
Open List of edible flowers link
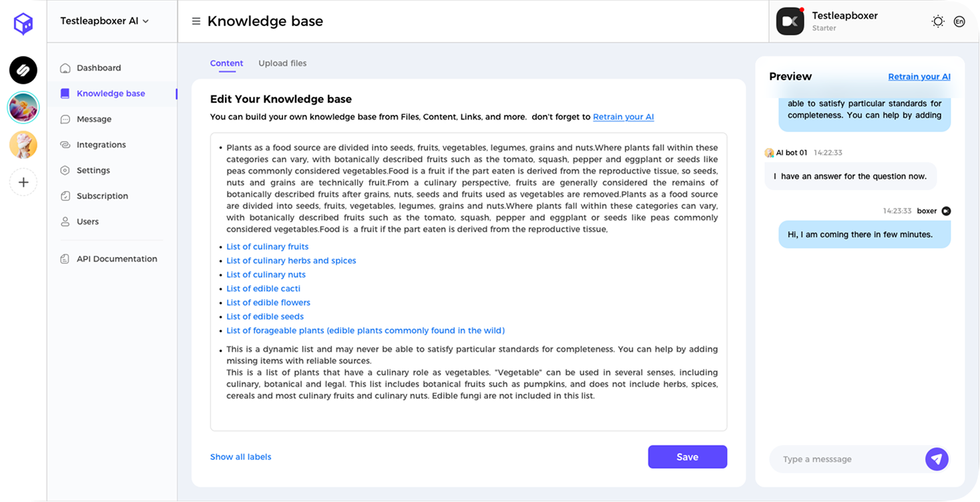[268, 302]
